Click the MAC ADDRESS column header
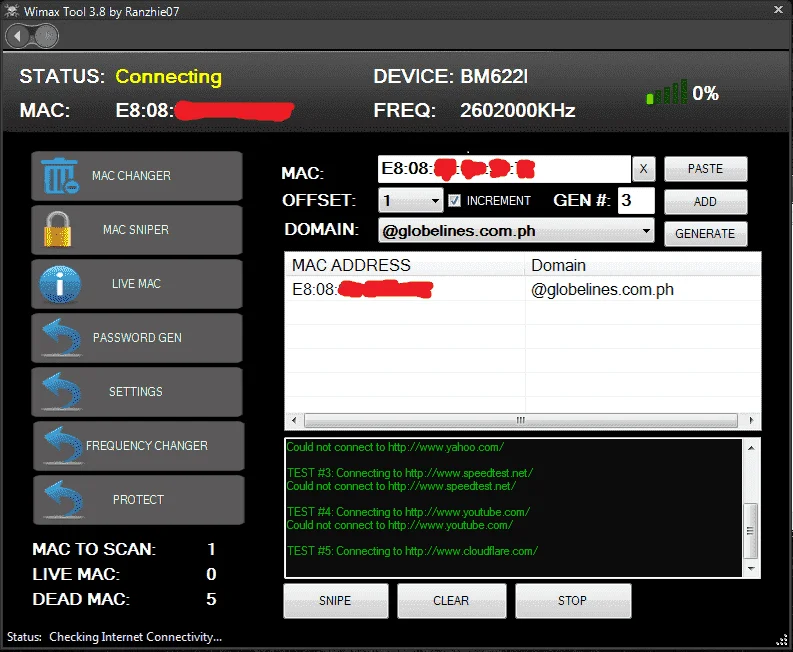793x652 pixels. pyautogui.click(x=405, y=265)
